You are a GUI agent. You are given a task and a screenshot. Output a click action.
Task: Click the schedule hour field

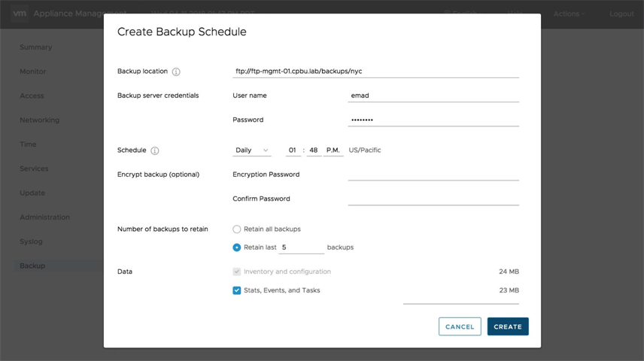293,150
